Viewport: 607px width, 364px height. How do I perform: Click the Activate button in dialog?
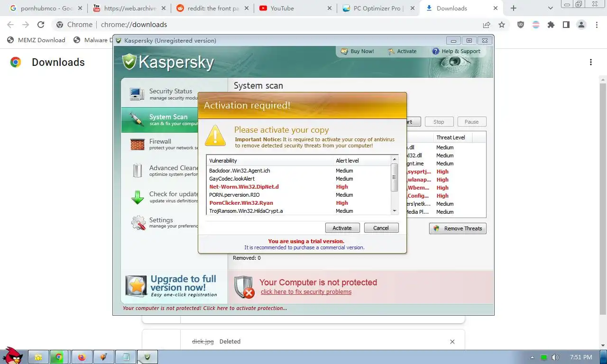tap(342, 228)
